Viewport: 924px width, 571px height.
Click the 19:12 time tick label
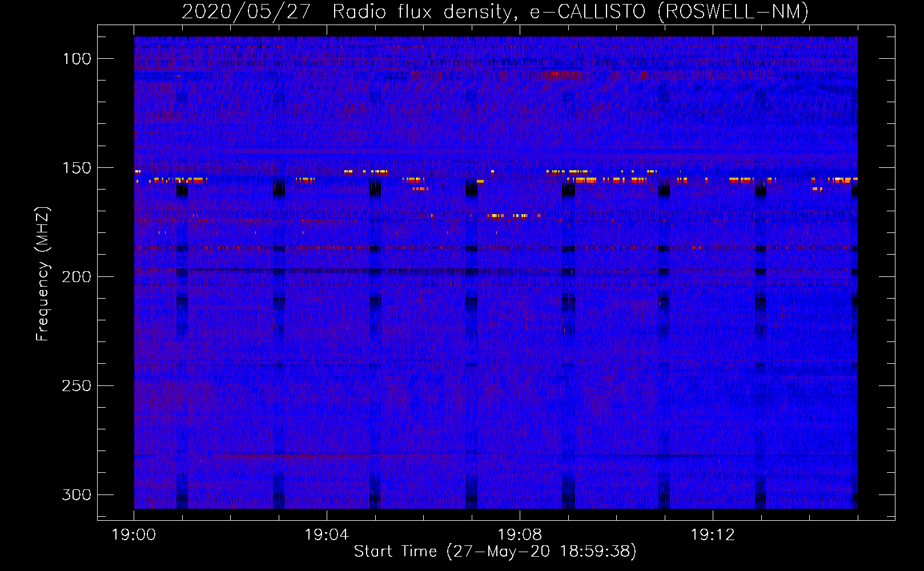click(x=713, y=535)
